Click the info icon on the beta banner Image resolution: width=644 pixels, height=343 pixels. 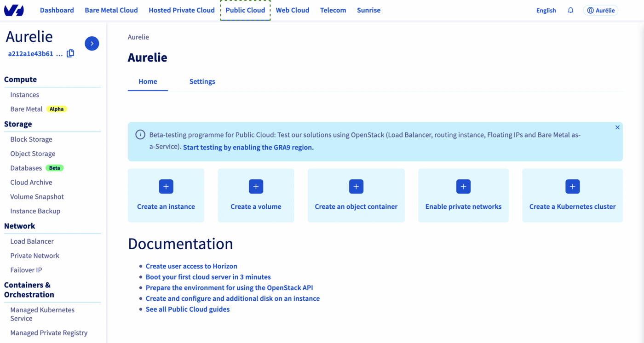[x=140, y=134]
